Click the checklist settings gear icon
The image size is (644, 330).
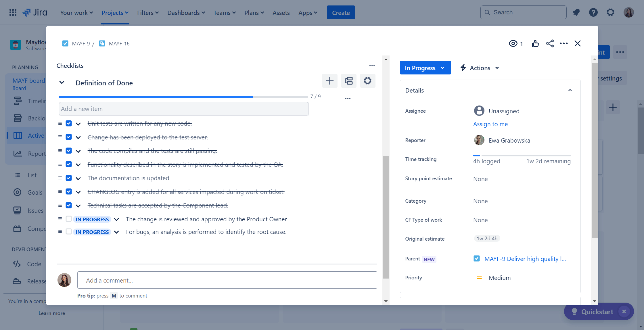(367, 81)
